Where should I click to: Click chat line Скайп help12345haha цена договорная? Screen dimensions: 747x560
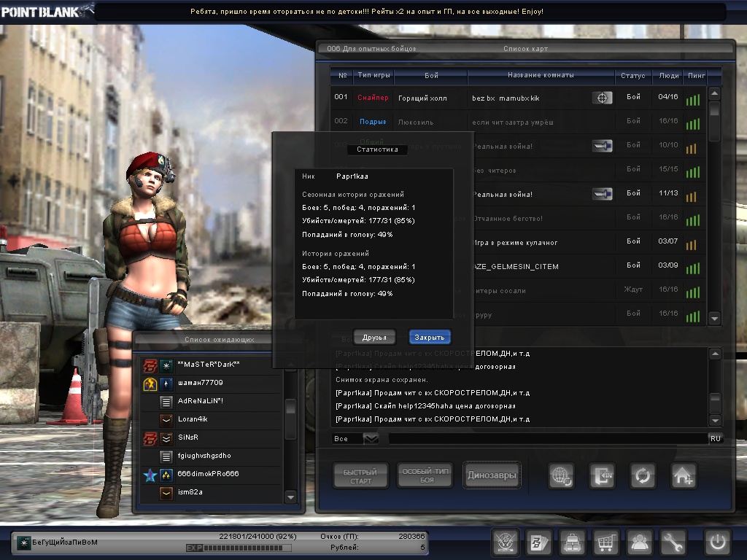pyautogui.click(x=425, y=406)
